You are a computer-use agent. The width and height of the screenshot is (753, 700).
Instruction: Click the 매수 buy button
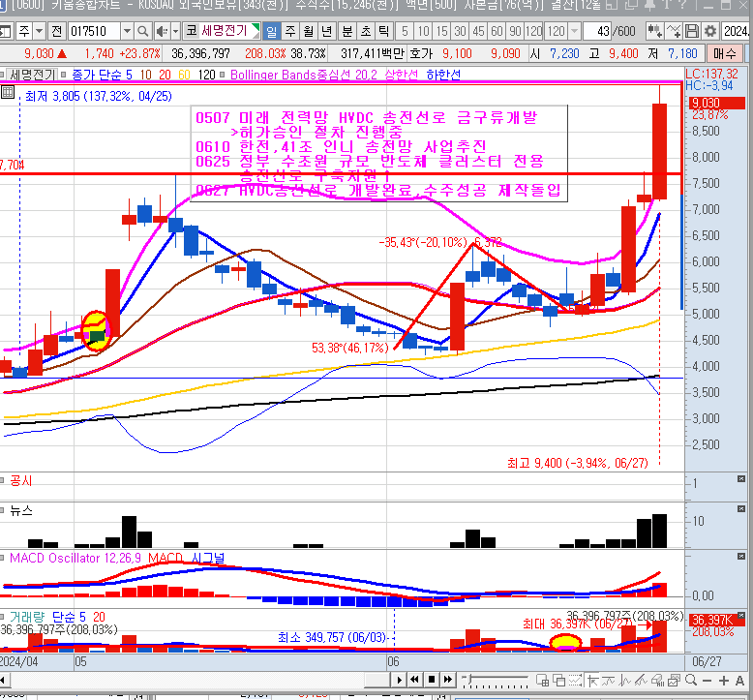point(724,54)
